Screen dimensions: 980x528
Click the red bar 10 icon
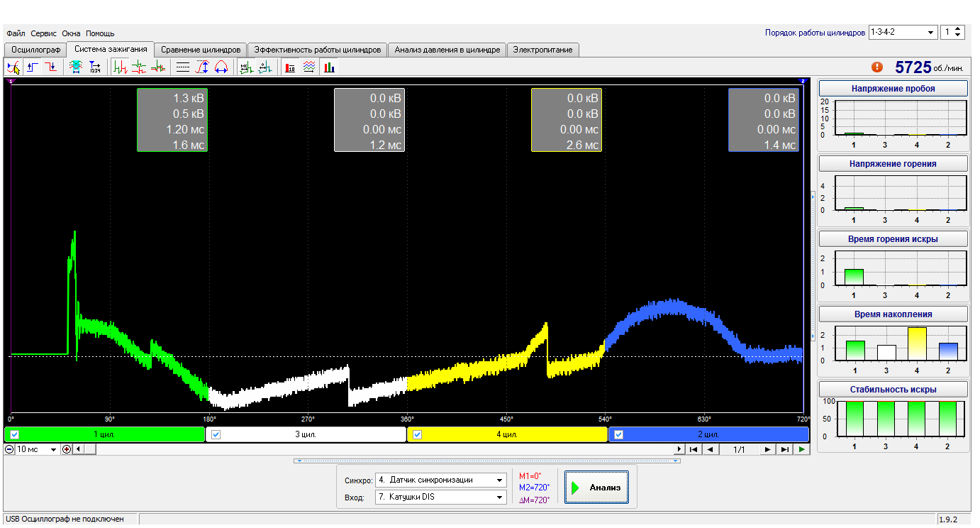(x=290, y=67)
